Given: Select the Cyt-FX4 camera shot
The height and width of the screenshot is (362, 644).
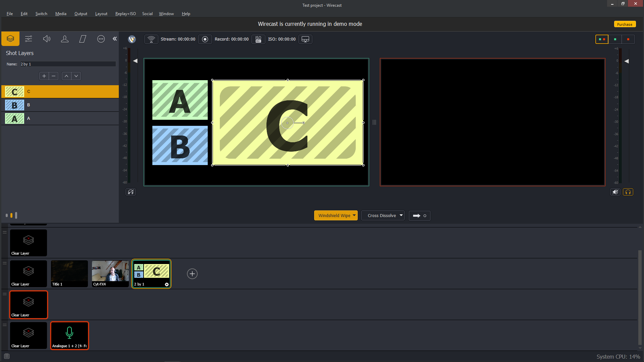Looking at the screenshot, I should [110, 273].
